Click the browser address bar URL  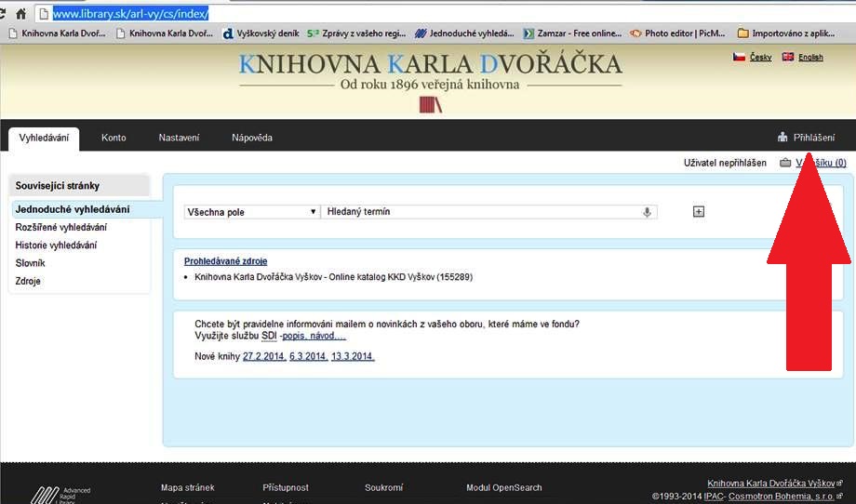pos(130,14)
